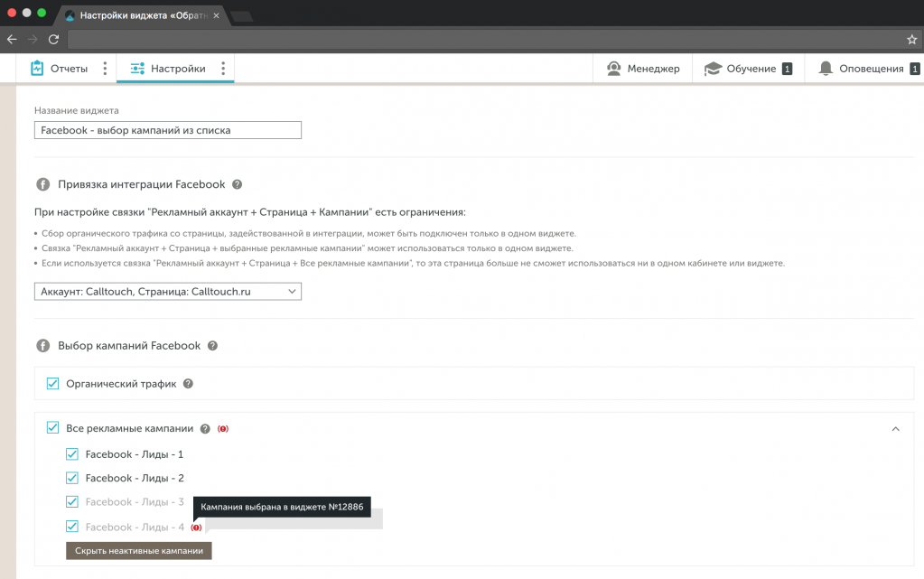Click the Настройки sliders icon
Viewport: 924px width, 579px height.
[137, 69]
